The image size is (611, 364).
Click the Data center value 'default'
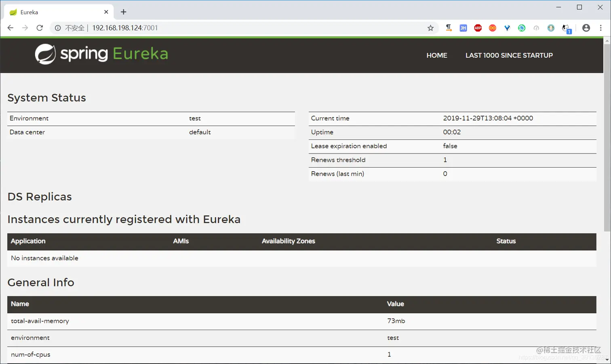[x=200, y=132]
